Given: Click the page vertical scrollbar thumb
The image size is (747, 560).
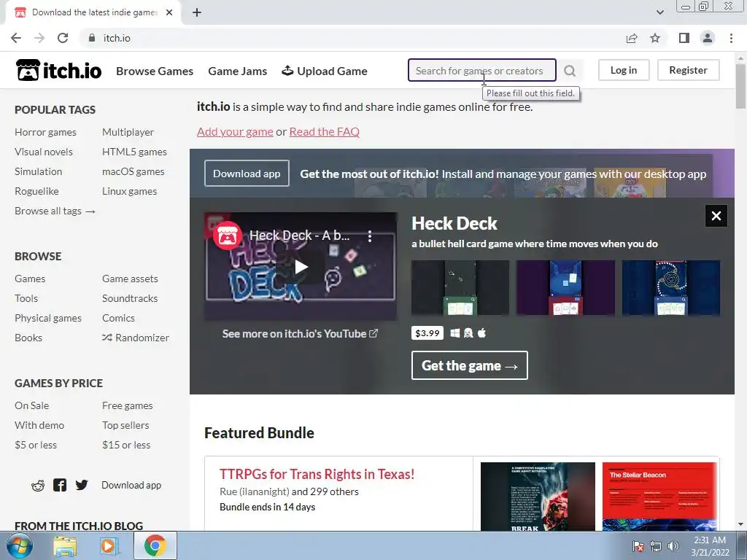Looking at the screenshot, I should [x=740, y=86].
